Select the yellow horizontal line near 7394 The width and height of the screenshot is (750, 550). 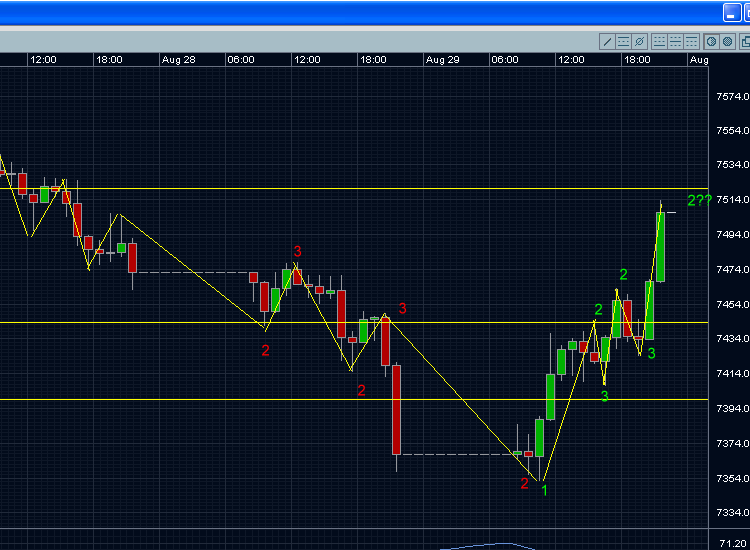click(x=354, y=399)
